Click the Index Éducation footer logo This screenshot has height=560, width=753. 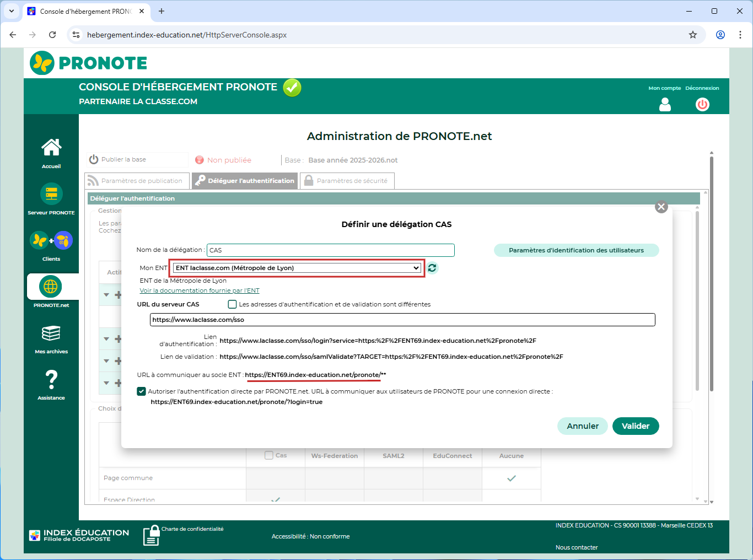pyautogui.click(x=79, y=535)
